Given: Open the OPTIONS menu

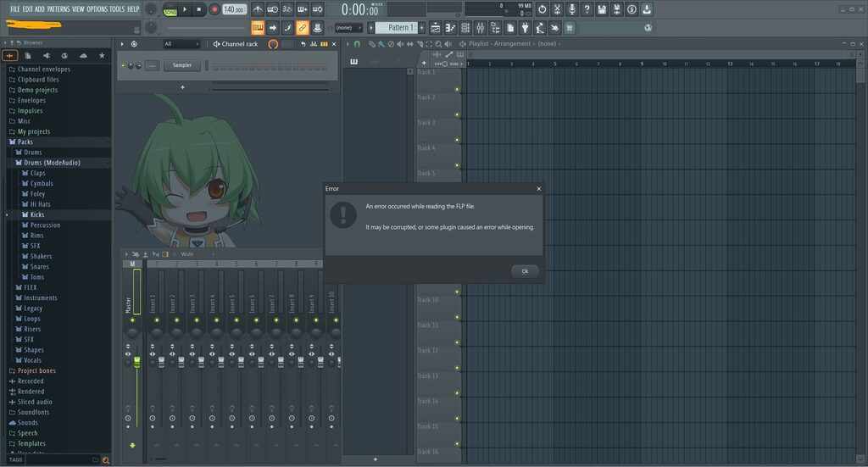Looking at the screenshot, I should pos(97,8).
